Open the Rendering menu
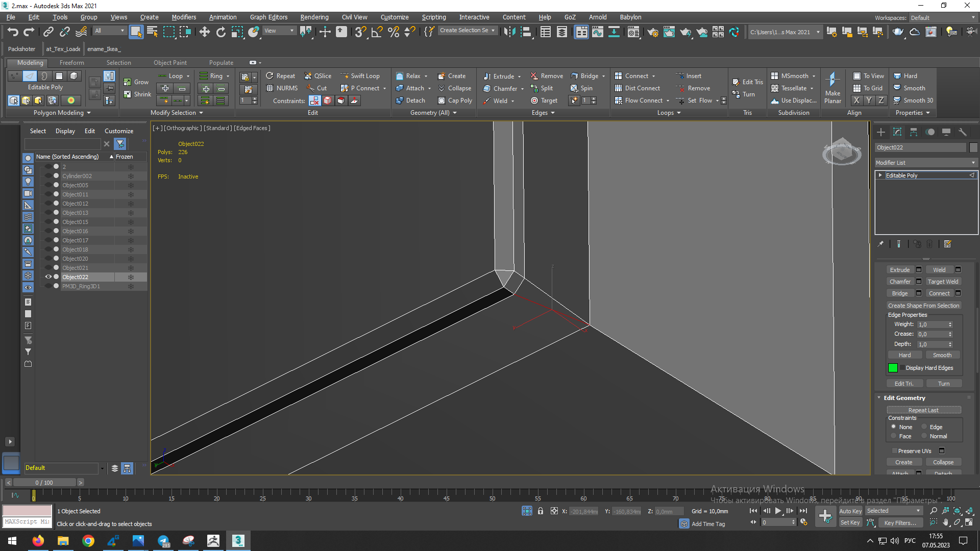This screenshot has height=551, width=980. (314, 17)
